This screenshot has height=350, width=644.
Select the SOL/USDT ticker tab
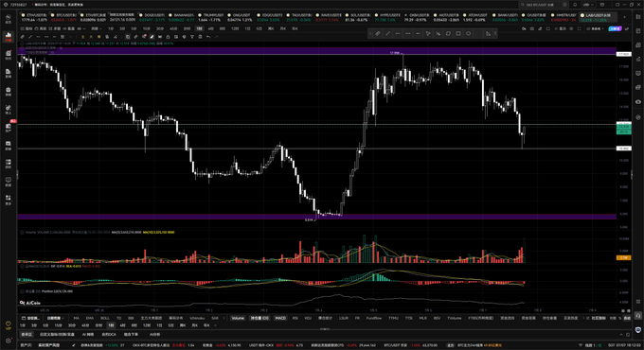[x=358, y=17]
